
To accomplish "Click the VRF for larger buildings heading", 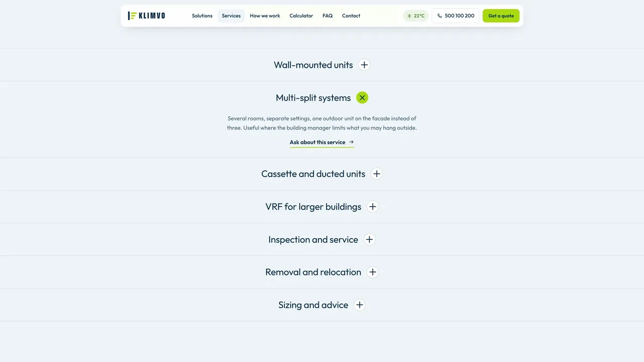I will [x=313, y=207].
